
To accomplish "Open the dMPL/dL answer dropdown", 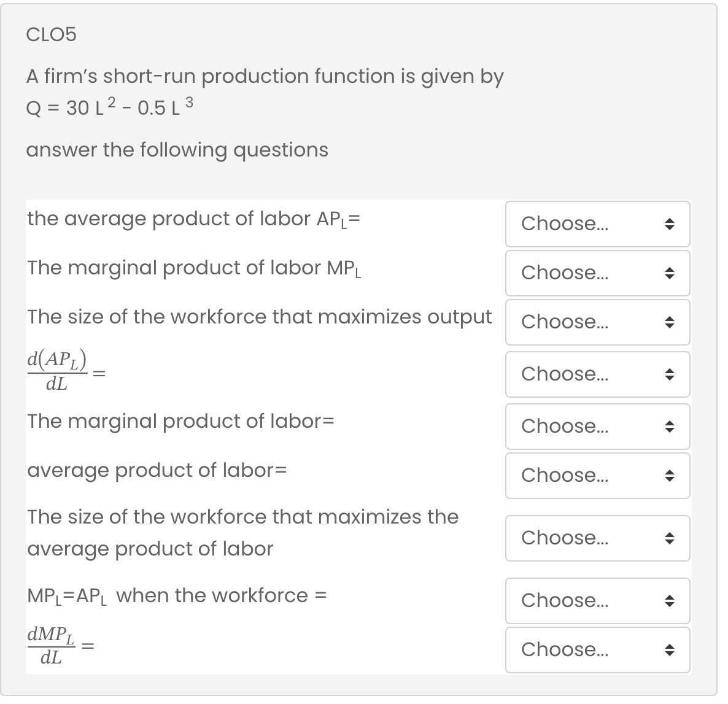I will coord(597,650).
